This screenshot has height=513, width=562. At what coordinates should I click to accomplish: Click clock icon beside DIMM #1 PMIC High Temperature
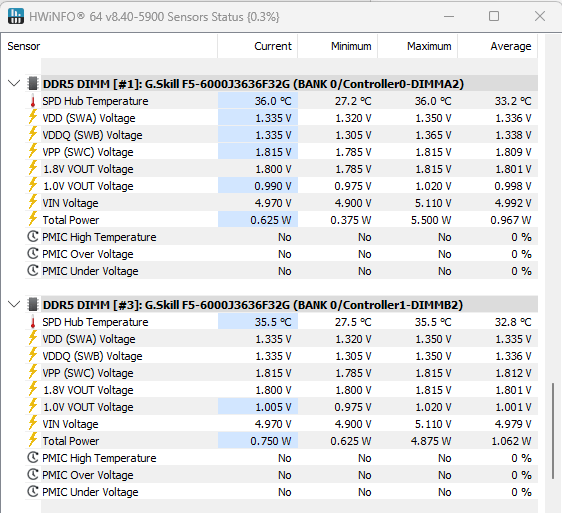click(33, 237)
